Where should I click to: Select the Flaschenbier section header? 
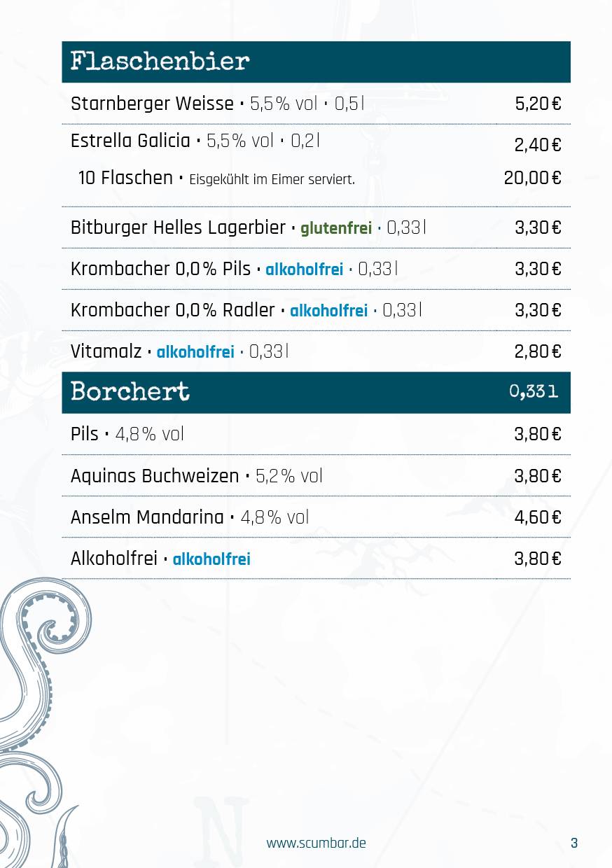(316, 62)
